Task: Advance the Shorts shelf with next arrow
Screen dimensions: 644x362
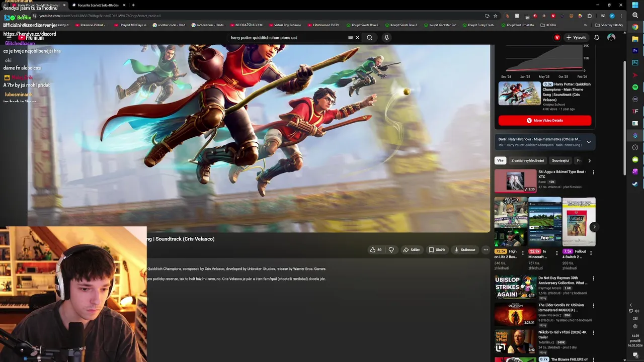Action: tap(594, 227)
